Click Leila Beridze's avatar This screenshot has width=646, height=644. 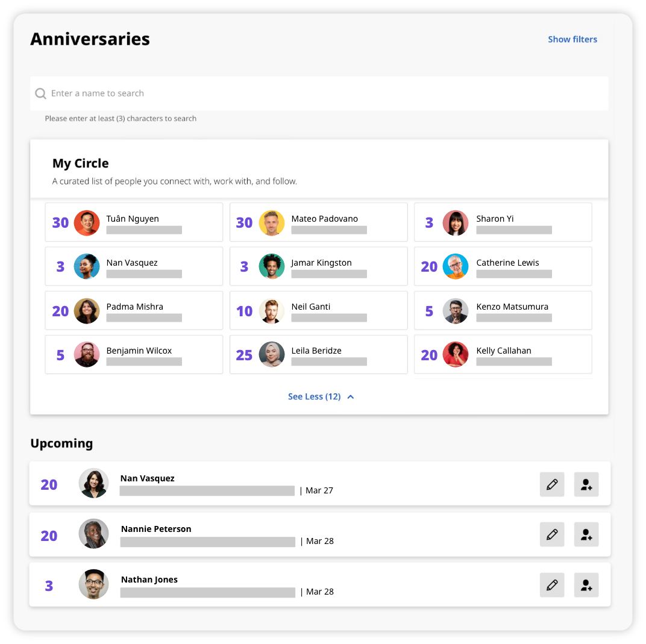[272, 354]
